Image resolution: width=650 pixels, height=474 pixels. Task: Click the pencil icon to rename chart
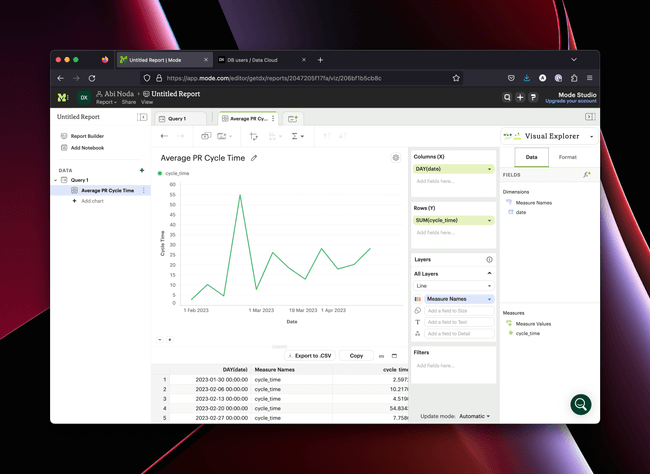254,158
